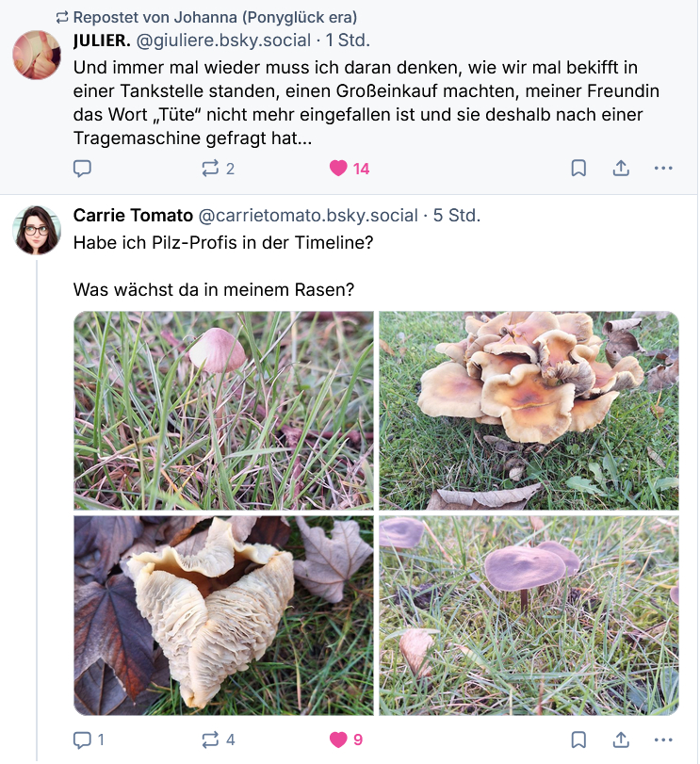Reply to Carrie Tomato's mushroom post
This screenshot has height=764, width=700.
tap(83, 740)
